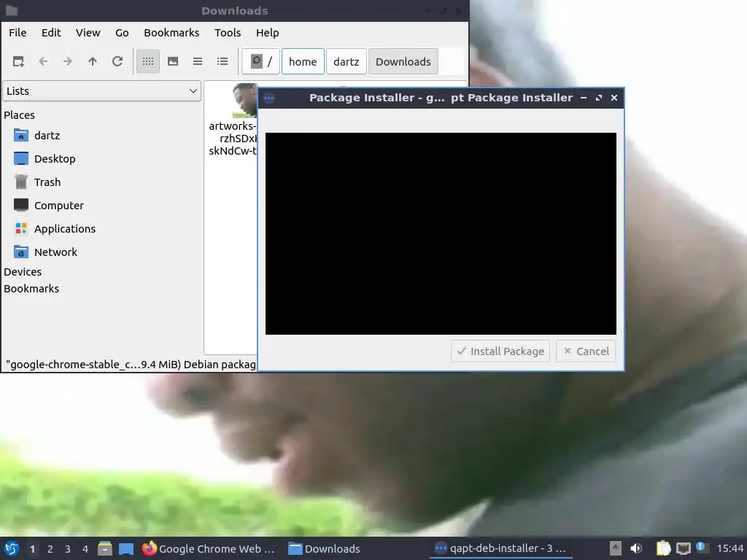Click the Places section header

(19, 115)
